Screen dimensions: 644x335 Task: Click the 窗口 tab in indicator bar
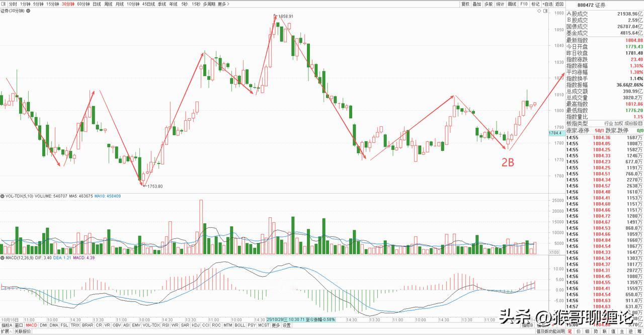(x=19, y=325)
